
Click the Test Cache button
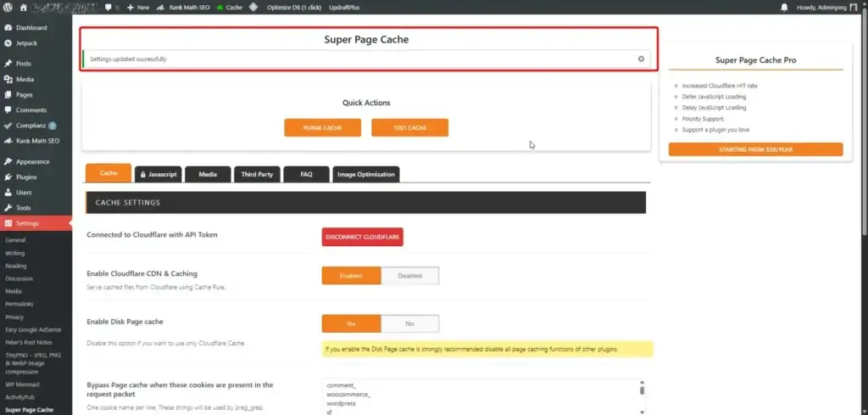[x=409, y=127]
